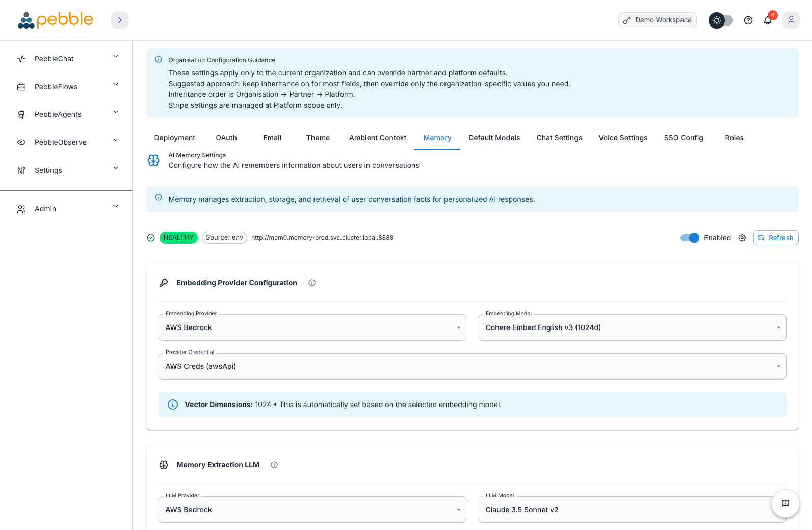812x530 pixels.
Task: Open memory settings gear icon
Action: (742, 238)
